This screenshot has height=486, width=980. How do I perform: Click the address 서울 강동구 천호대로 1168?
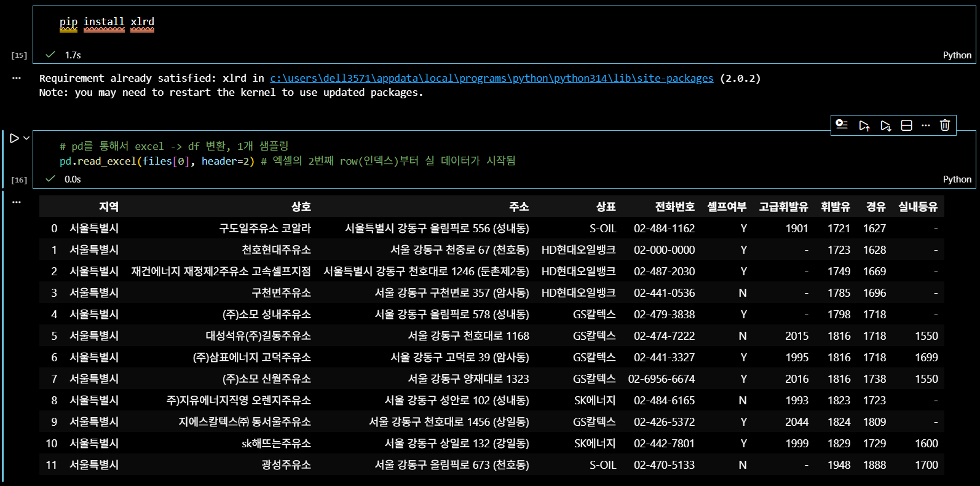click(468, 336)
